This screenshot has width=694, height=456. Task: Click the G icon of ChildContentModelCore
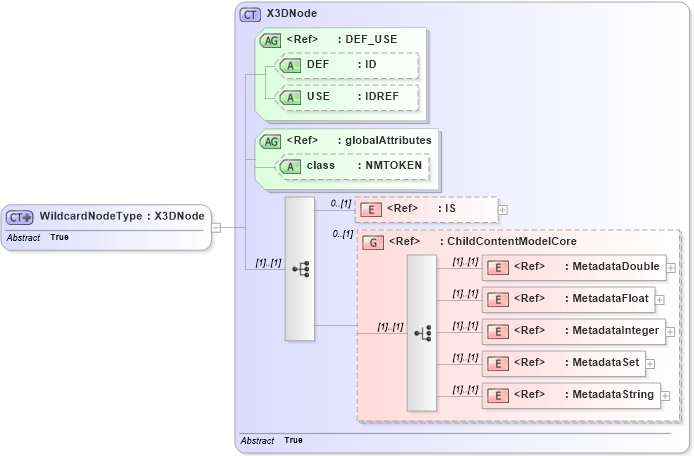coord(373,243)
